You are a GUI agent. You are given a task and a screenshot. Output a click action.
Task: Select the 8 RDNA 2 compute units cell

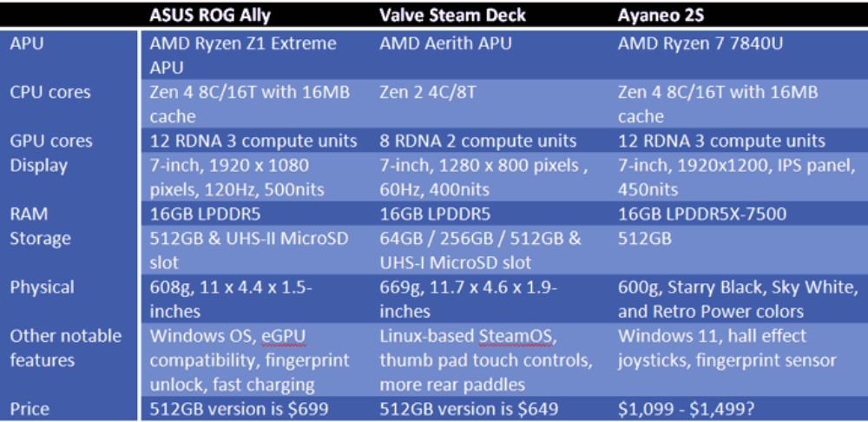[477, 141]
